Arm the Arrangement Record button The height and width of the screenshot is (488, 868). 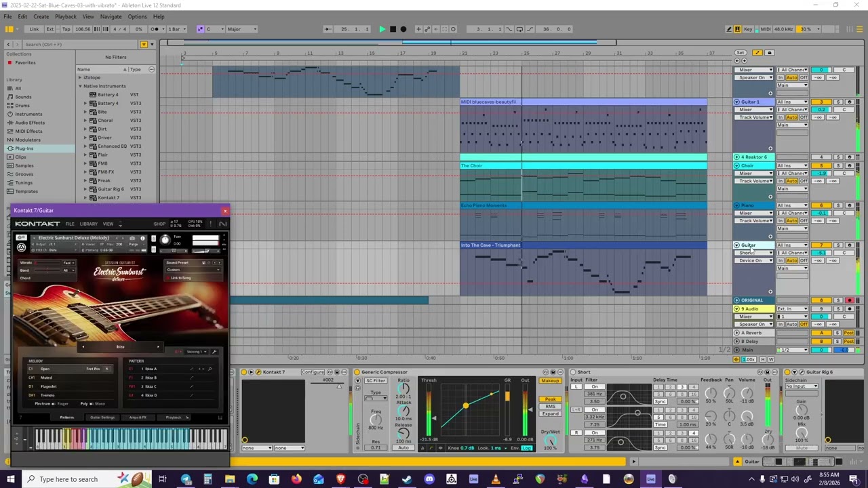(x=403, y=29)
